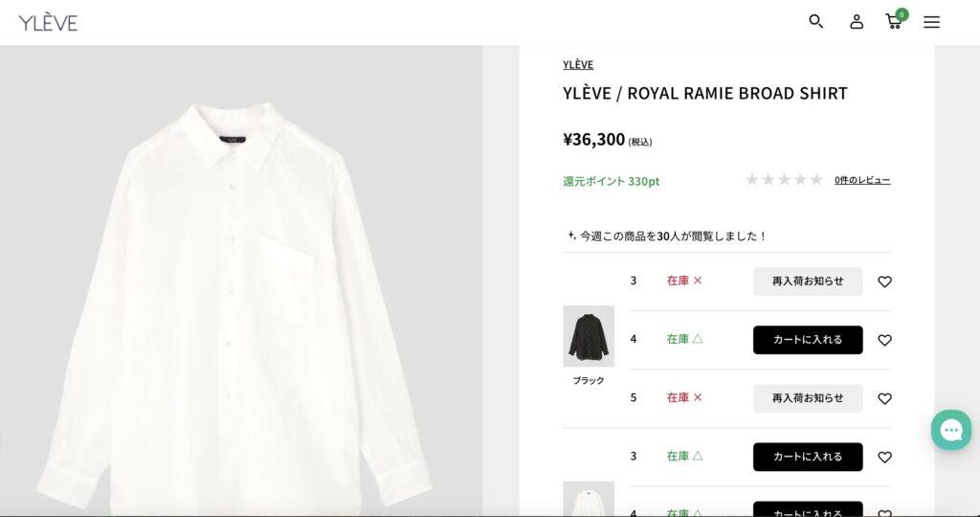Open the hamburger menu
This screenshot has height=517, width=980.
[x=931, y=23]
